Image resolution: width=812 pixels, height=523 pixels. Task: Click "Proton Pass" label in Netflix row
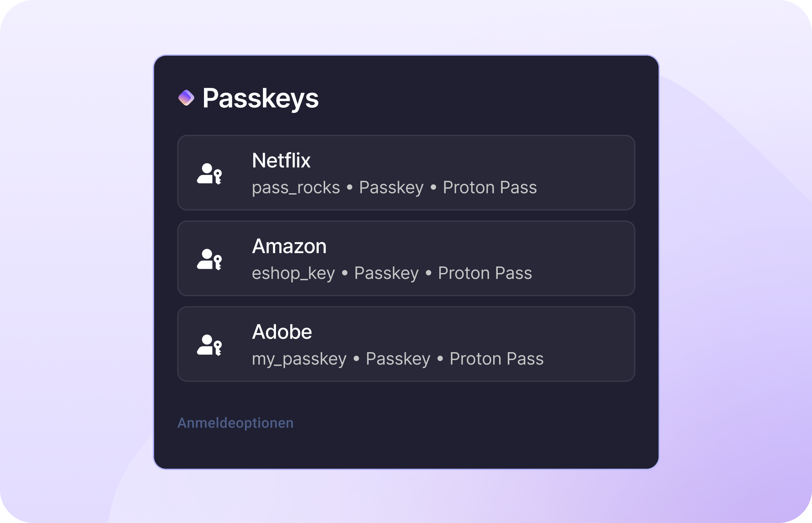tap(490, 188)
